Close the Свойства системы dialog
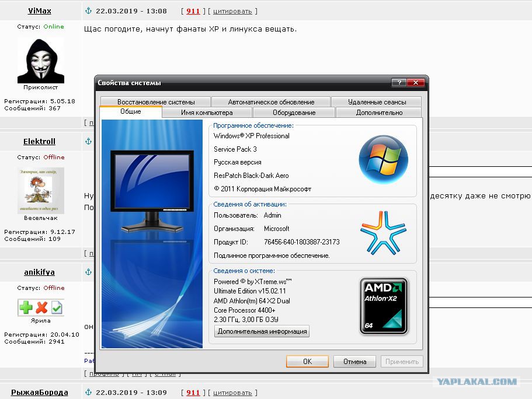 click(x=416, y=82)
